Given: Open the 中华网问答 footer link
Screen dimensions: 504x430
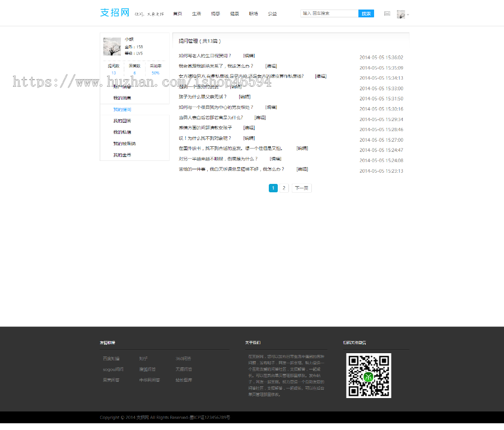Looking at the screenshot, I should 150,380.
